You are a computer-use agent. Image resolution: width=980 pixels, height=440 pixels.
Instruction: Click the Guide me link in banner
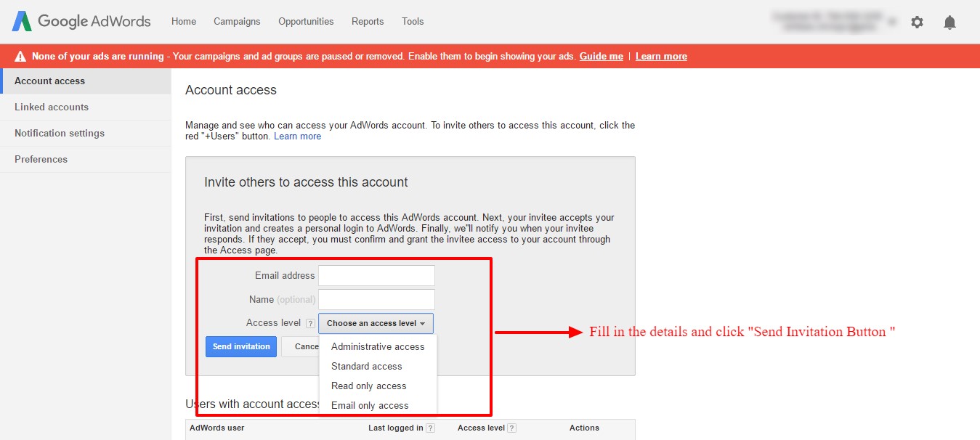[601, 56]
